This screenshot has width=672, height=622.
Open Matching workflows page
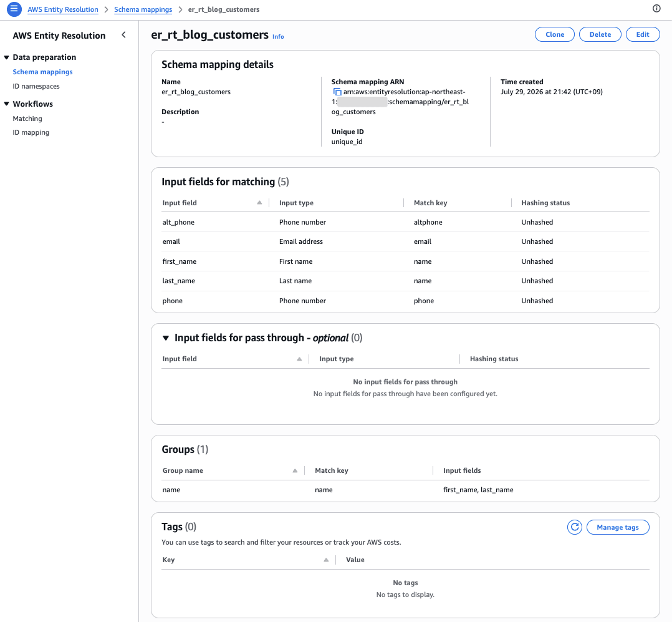[27, 119]
